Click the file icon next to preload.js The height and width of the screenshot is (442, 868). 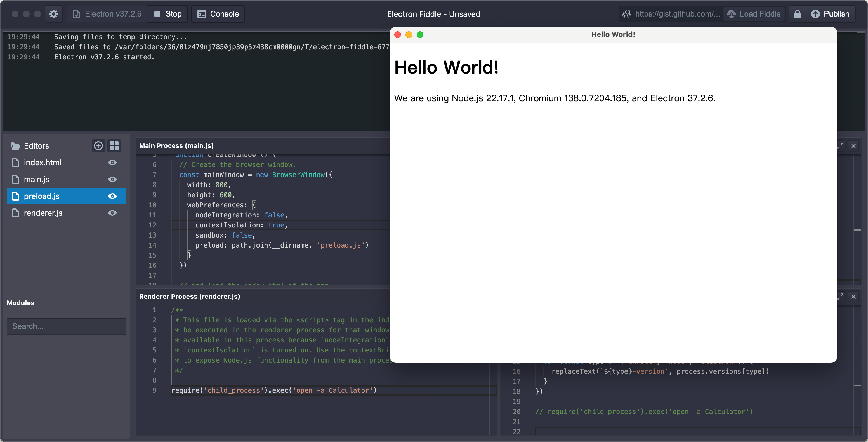(15, 196)
